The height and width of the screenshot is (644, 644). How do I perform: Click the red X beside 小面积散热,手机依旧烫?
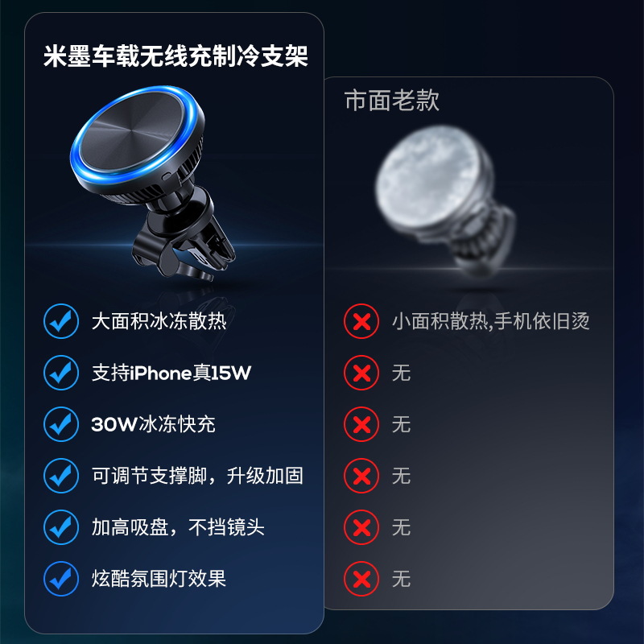361,321
